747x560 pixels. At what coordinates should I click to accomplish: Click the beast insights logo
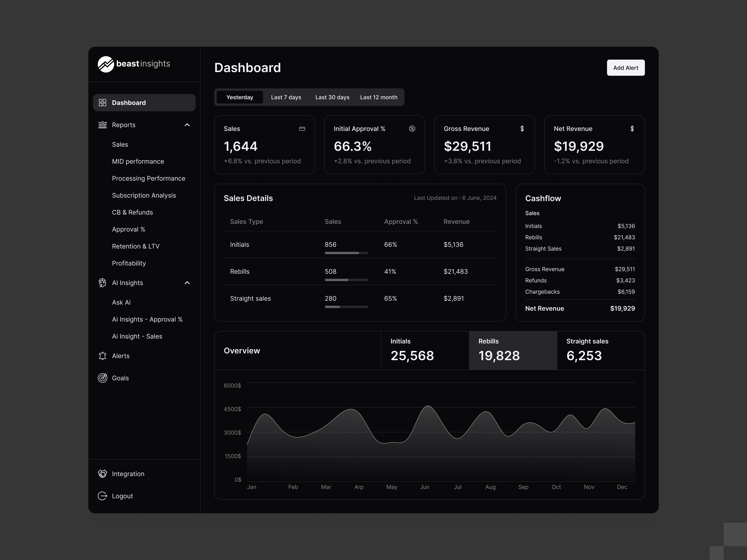tap(134, 64)
